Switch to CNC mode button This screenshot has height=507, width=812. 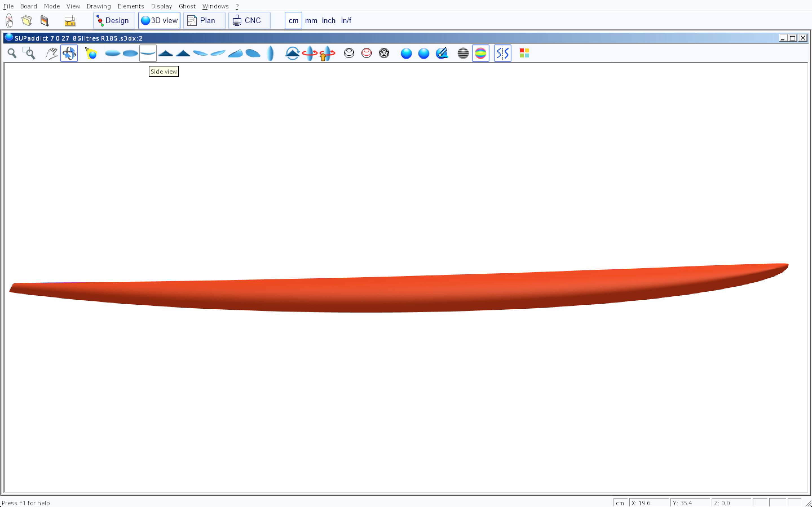click(x=249, y=21)
